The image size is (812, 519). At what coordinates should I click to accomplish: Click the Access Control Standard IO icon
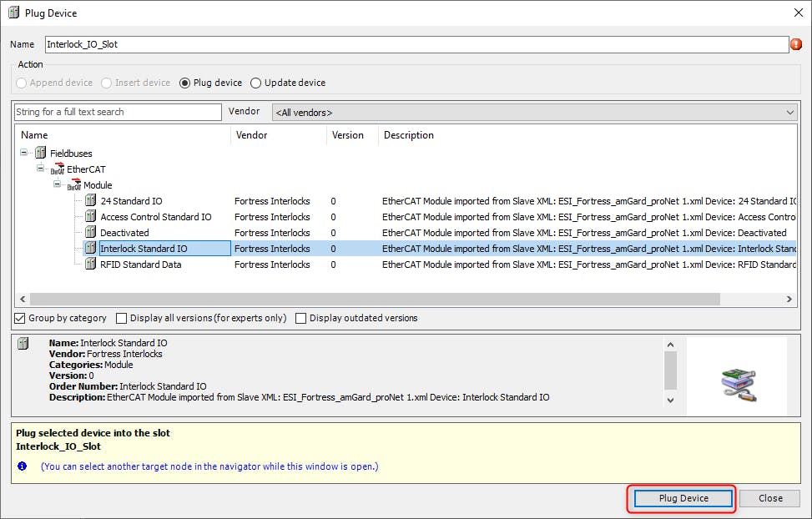91,216
